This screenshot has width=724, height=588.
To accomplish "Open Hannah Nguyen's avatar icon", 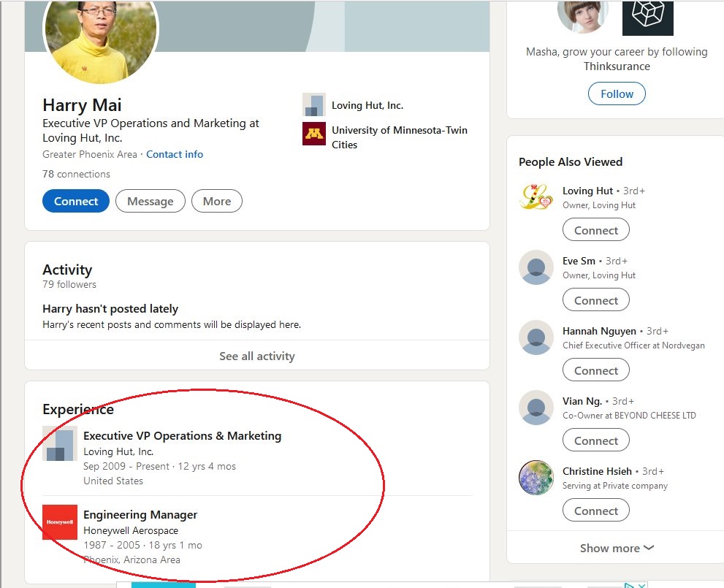I will tap(536, 338).
